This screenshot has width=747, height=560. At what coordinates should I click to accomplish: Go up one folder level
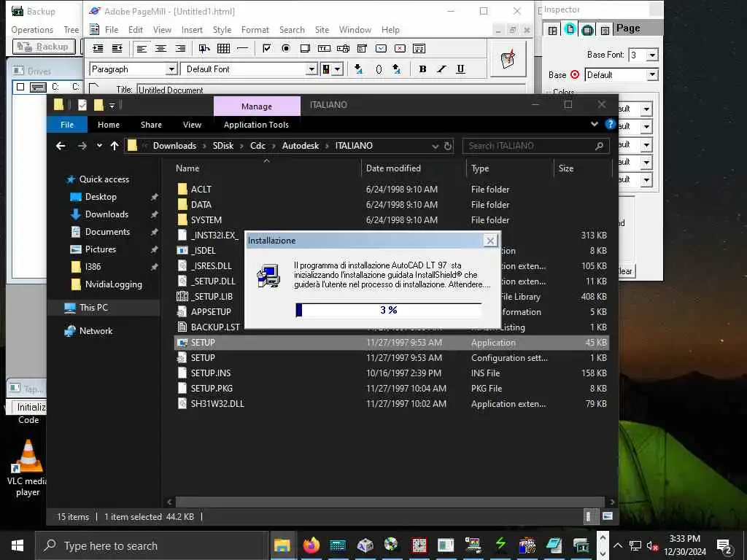(x=115, y=146)
